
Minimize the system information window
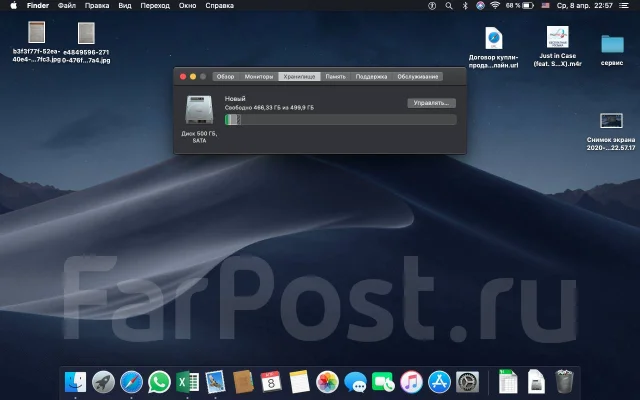[193, 76]
